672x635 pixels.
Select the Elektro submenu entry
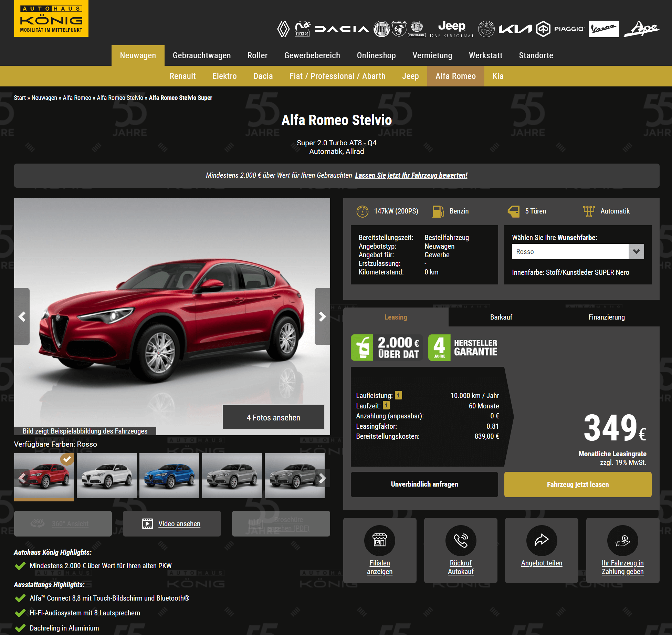(224, 76)
